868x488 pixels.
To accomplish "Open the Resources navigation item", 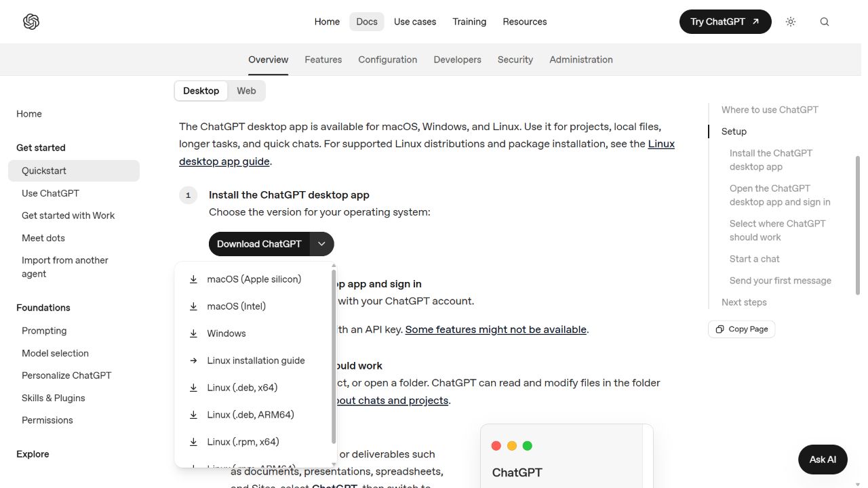I will tap(525, 22).
